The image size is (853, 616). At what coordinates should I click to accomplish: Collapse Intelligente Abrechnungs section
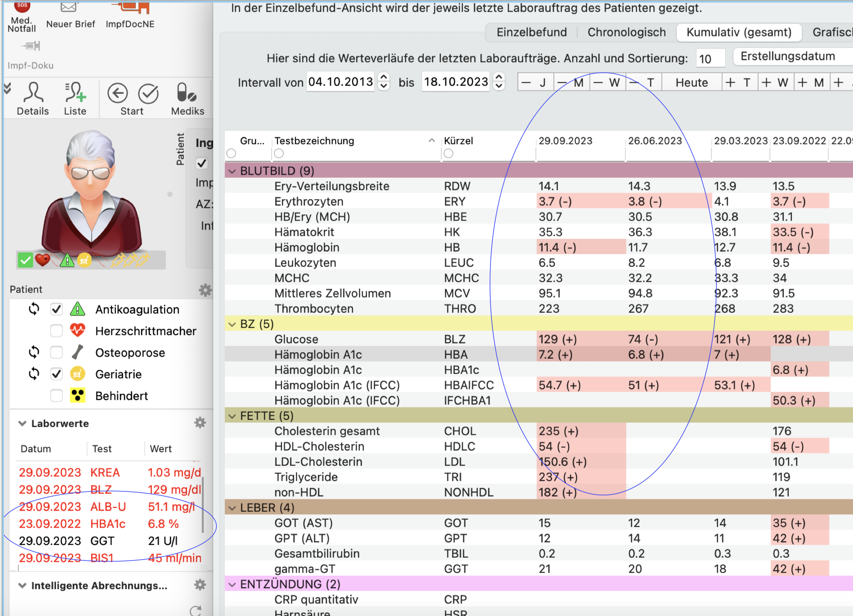(22, 585)
